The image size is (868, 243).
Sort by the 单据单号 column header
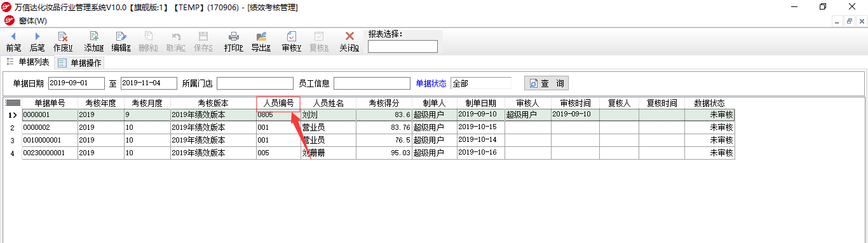pos(50,103)
